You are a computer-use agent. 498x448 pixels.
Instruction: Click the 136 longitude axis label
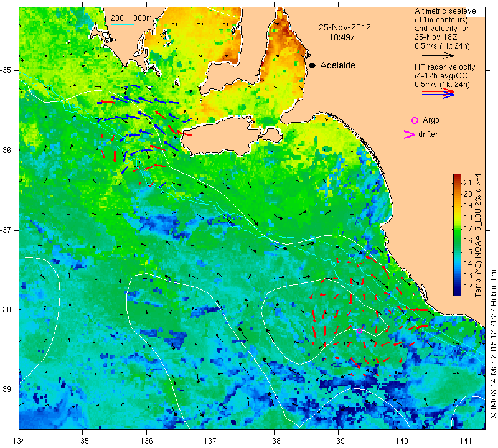coord(146,441)
